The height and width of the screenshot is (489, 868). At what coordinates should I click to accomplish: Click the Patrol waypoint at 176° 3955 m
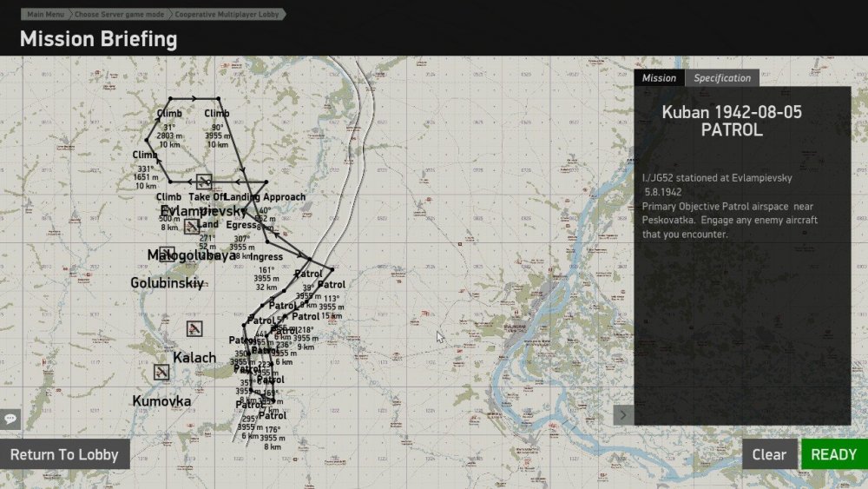coord(272,415)
